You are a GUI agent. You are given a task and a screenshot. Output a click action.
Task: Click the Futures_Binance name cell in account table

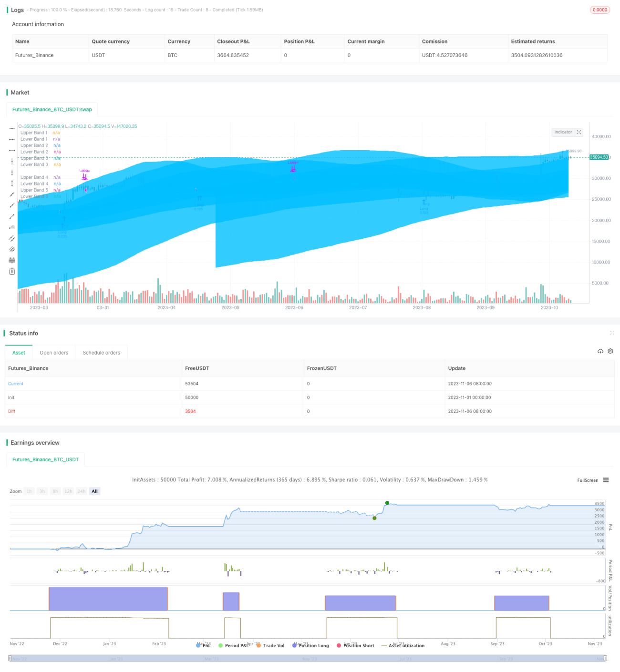(34, 55)
